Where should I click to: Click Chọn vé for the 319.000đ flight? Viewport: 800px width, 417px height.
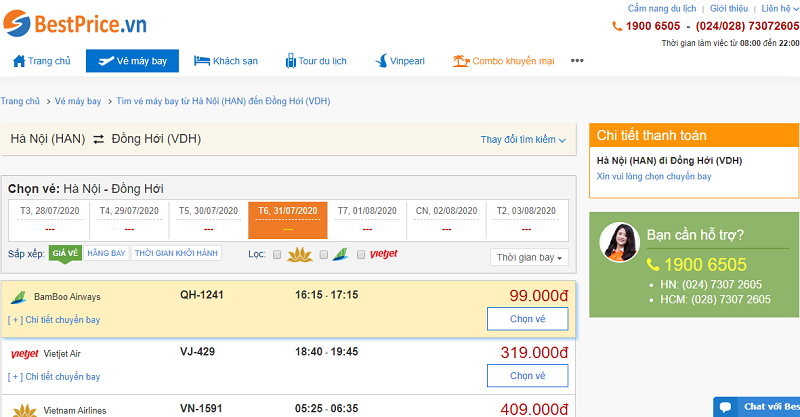pyautogui.click(x=528, y=376)
